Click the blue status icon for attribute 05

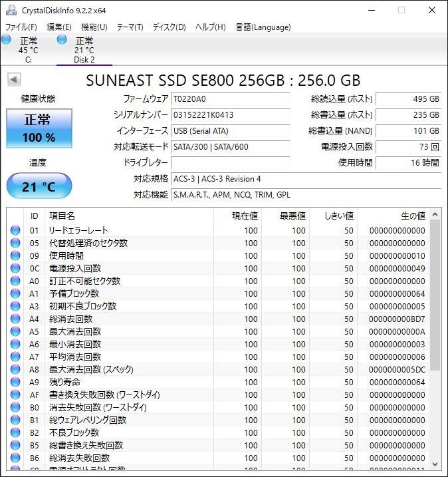tap(15, 243)
